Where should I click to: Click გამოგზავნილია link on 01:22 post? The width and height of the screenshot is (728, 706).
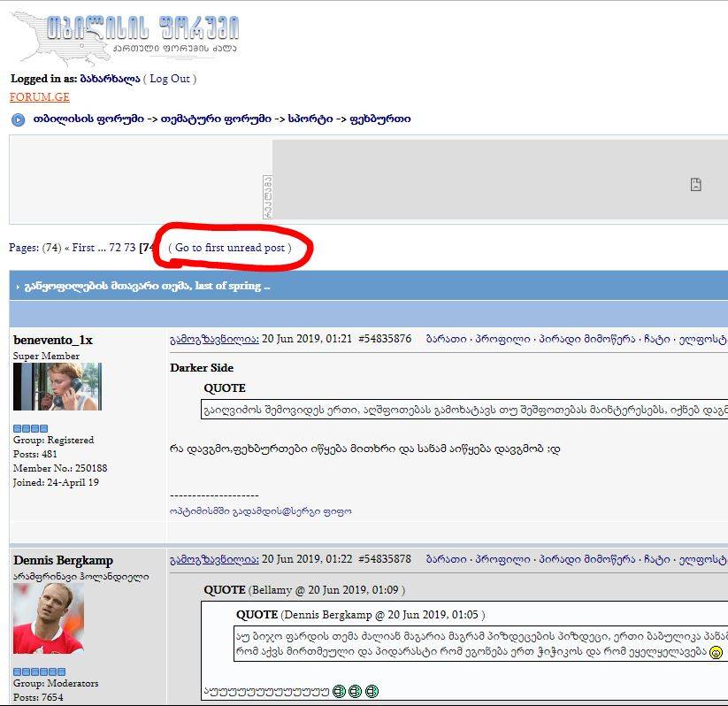[214, 559]
